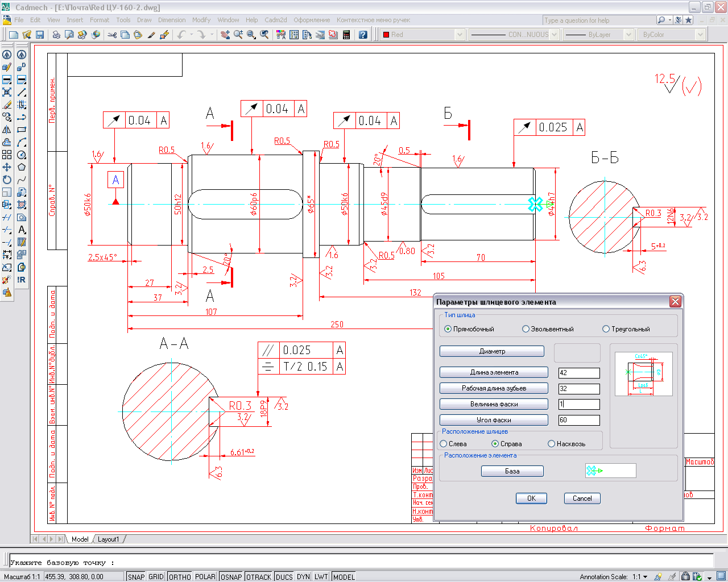Click the Cut scissors icon
728x582 pixels.
pyautogui.click(x=112, y=35)
